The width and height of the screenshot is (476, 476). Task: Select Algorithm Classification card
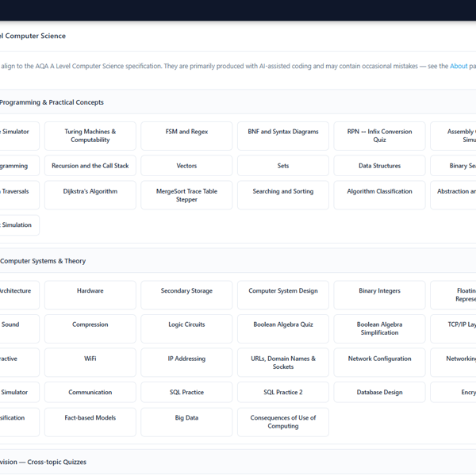(x=379, y=195)
